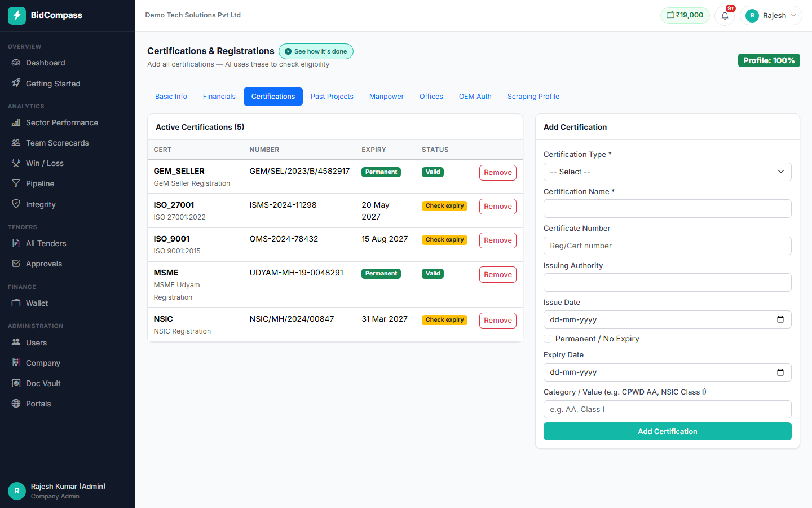Click number ISMS-2024-11298
The height and width of the screenshot is (508, 812).
point(283,205)
